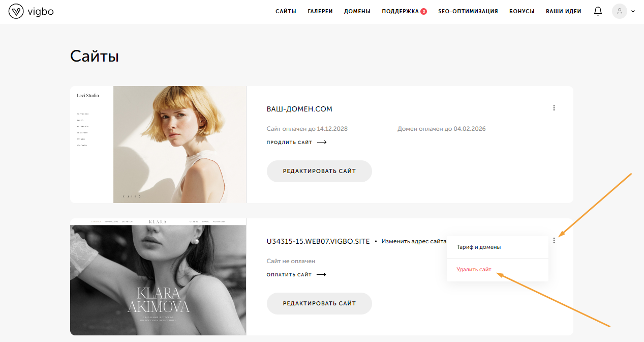Open SEO-оптимизация page

click(468, 11)
